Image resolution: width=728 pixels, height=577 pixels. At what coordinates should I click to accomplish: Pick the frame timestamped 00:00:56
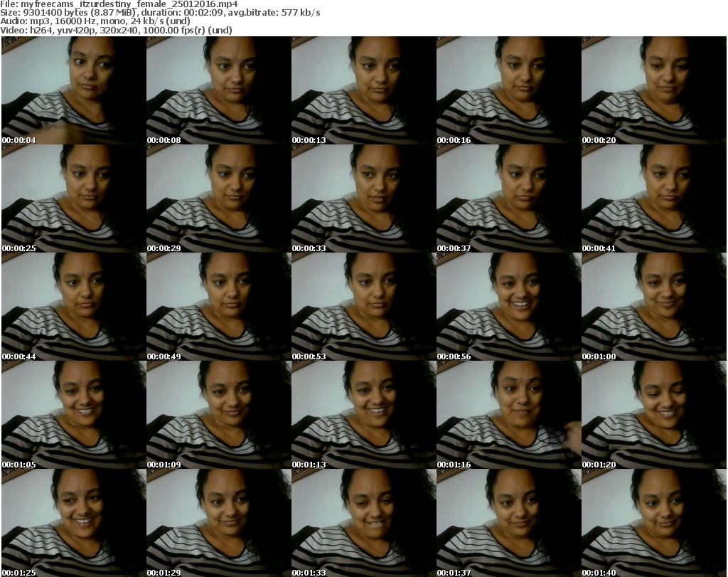coord(508,307)
